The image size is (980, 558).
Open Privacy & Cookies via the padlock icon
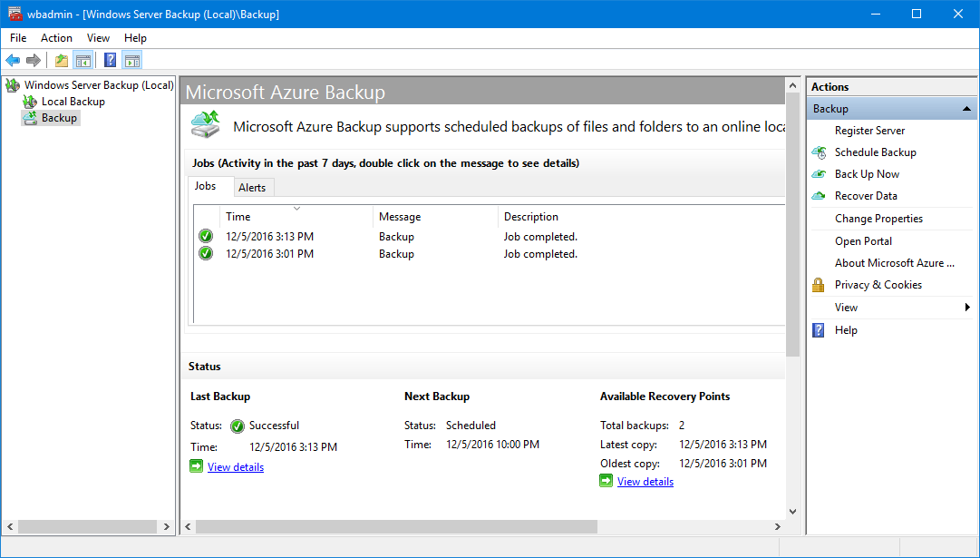(x=819, y=284)
